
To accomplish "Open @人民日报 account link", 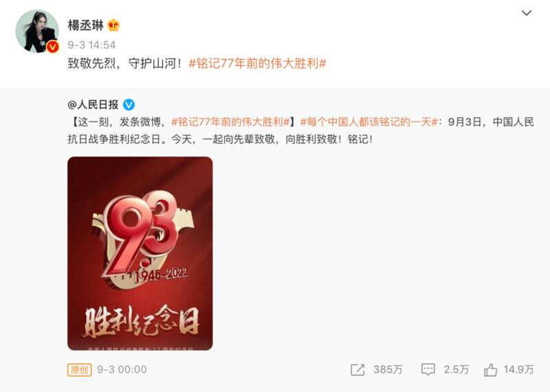I will 93,105.
